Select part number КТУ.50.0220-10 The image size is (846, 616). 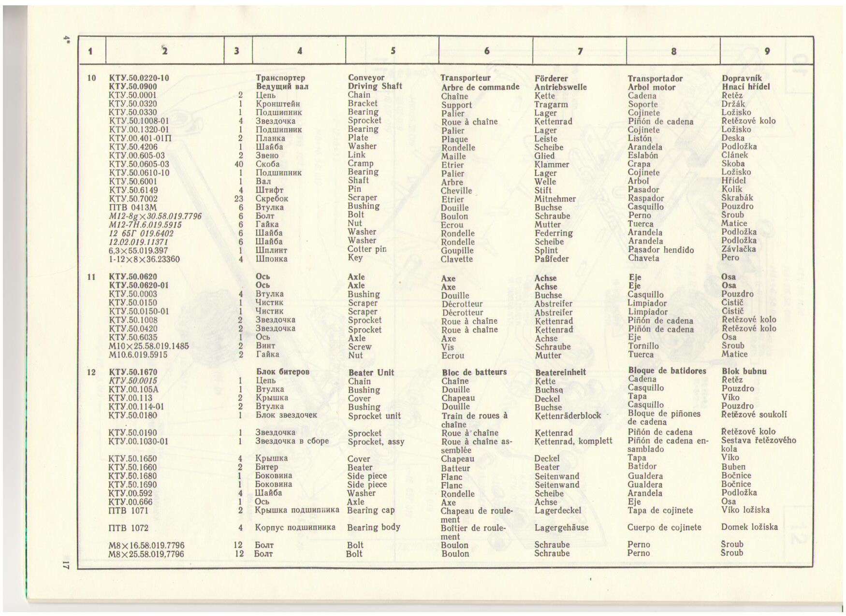pos(139,78)
